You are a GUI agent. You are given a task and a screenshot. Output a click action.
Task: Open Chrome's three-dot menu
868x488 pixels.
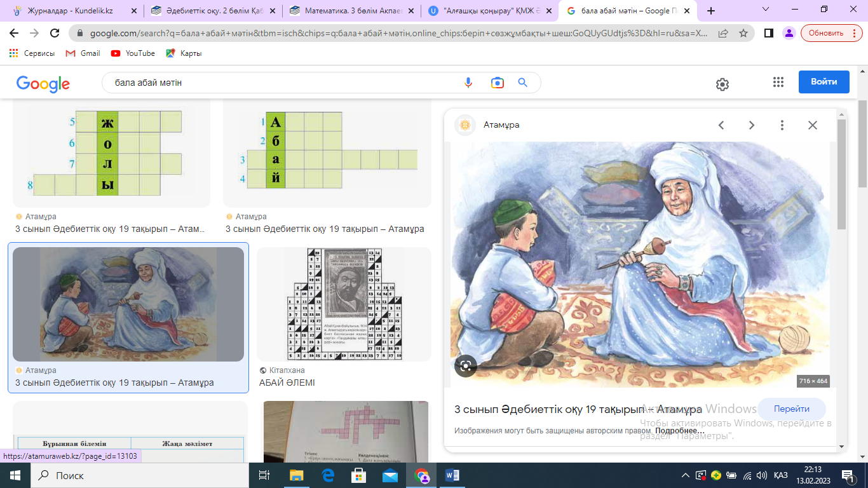[855, 33]
